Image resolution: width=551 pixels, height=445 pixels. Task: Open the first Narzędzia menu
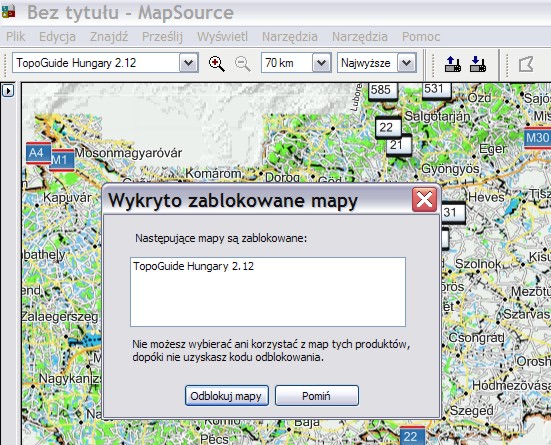(290, 37)
